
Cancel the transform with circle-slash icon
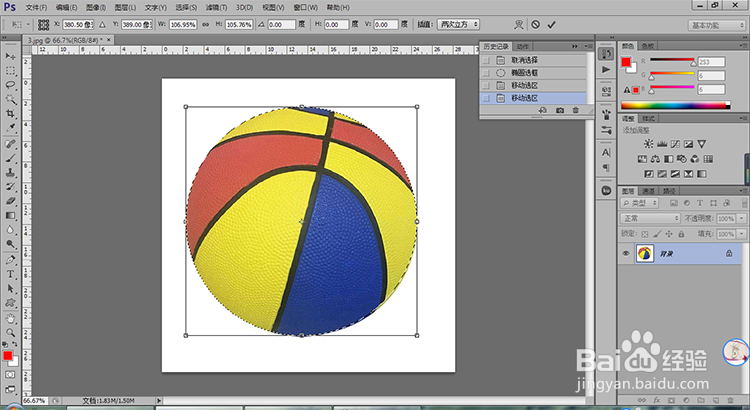click(536, 24)
